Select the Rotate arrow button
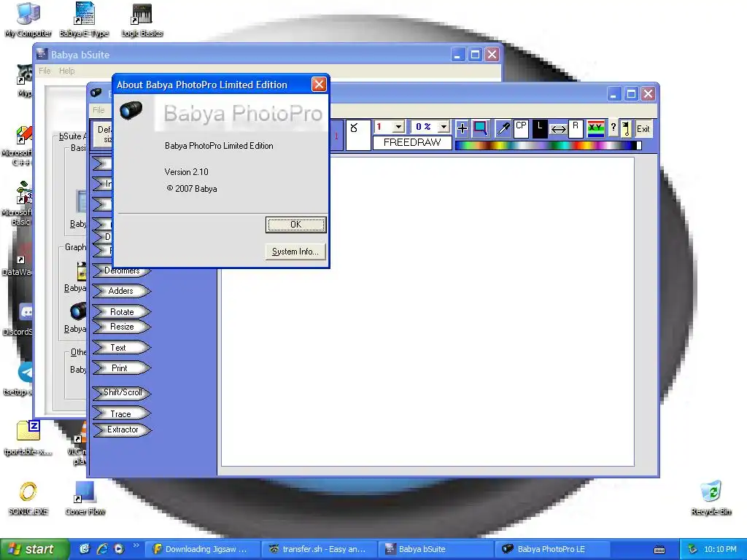 [122, 312]
